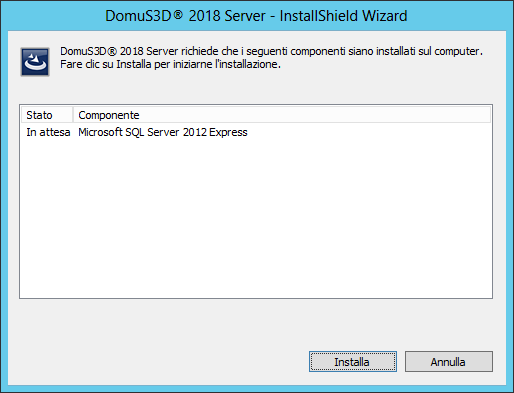Image resolution: width=514 pixels, height=393 pixels.
Task: Select the Microsoft SQL Server 2012 Express row
Action: 256,132
